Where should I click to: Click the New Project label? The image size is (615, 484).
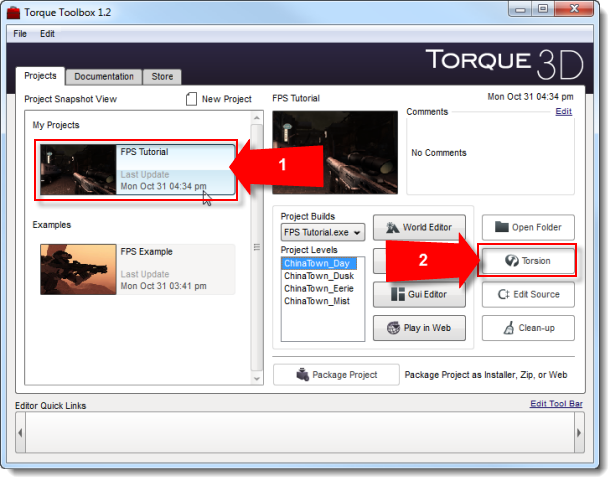pos(227,99)
